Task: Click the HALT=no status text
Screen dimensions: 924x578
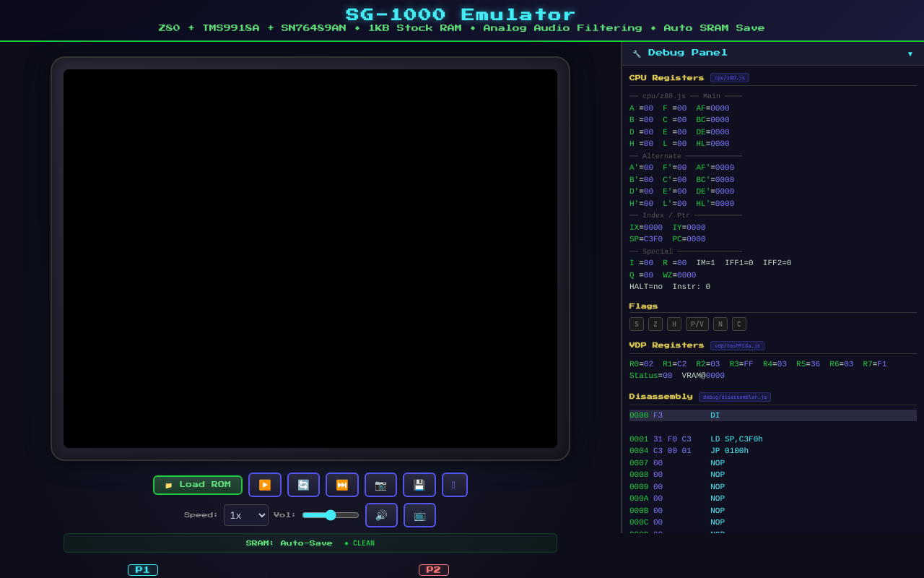Action: pos(646,287)
